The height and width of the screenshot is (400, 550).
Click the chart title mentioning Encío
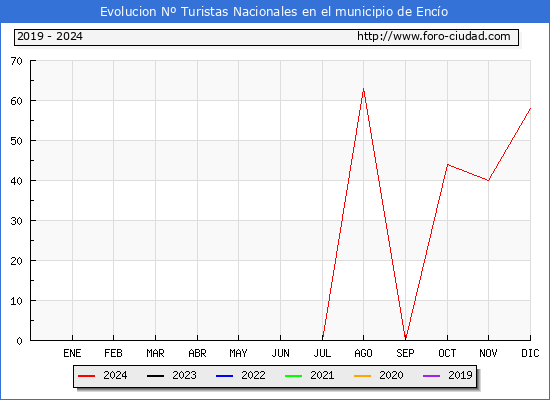tap(274, 12)
